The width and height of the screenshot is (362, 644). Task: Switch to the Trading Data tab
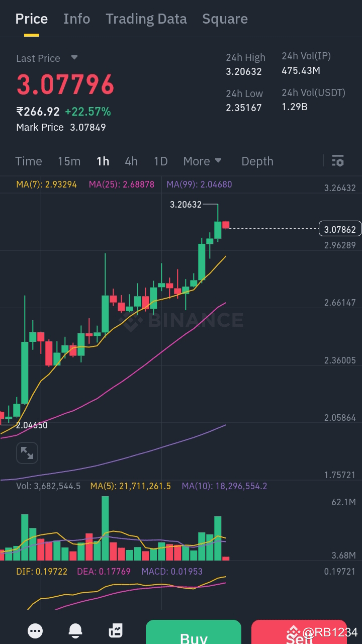tap(146, 19)
